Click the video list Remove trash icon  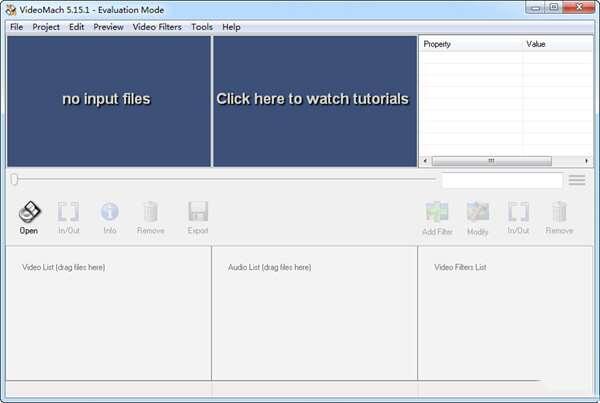pyautogui.click(x=150, y=212)
